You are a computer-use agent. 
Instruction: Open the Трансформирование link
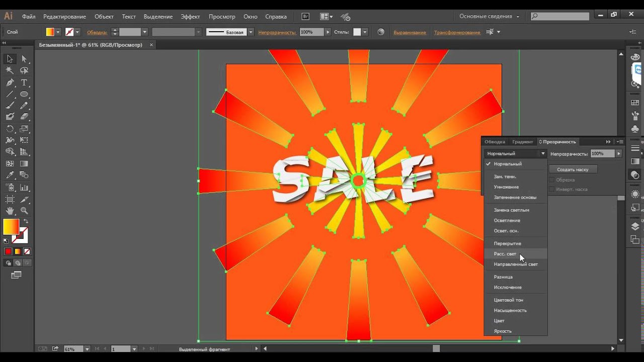coord(457,32)
